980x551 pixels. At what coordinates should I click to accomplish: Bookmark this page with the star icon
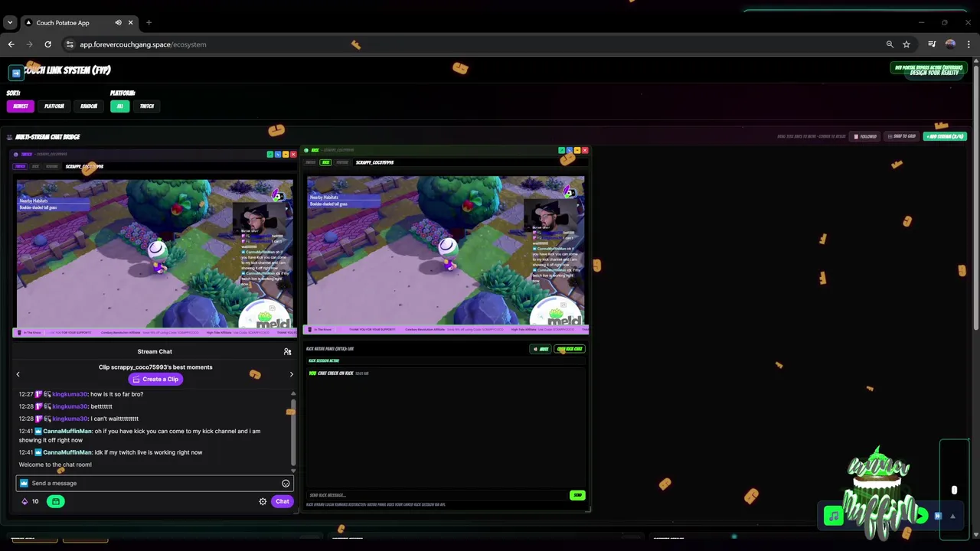tap(906, 44)
